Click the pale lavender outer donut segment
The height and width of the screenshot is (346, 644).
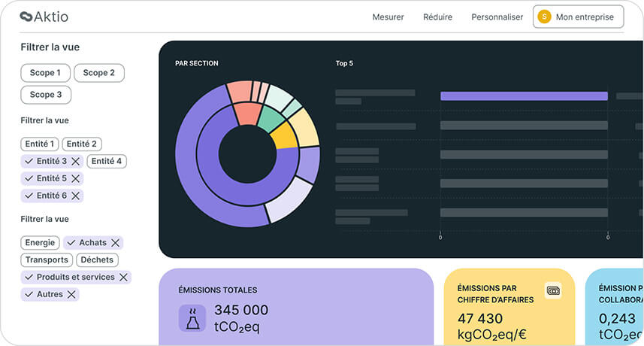[289, 200]
